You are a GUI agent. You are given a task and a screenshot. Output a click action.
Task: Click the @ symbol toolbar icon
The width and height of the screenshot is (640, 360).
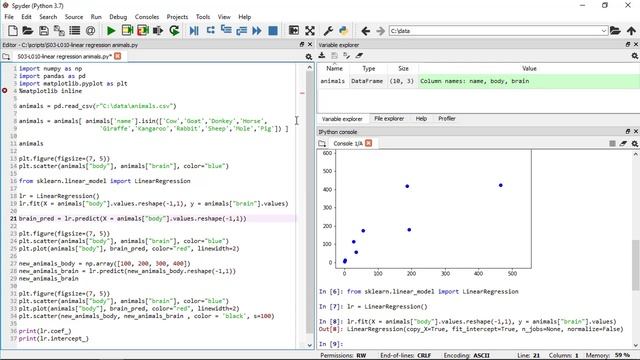(x=90, y=31)
